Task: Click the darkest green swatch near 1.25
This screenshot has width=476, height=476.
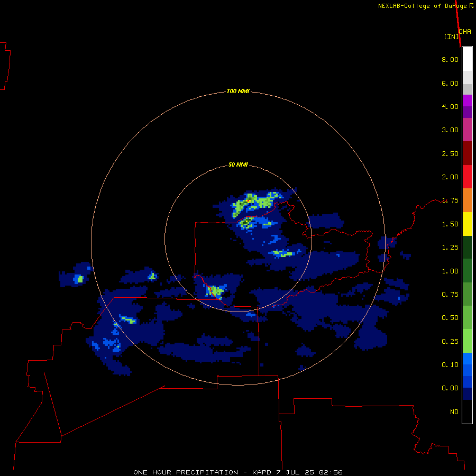Action: [x=467, y=247]
